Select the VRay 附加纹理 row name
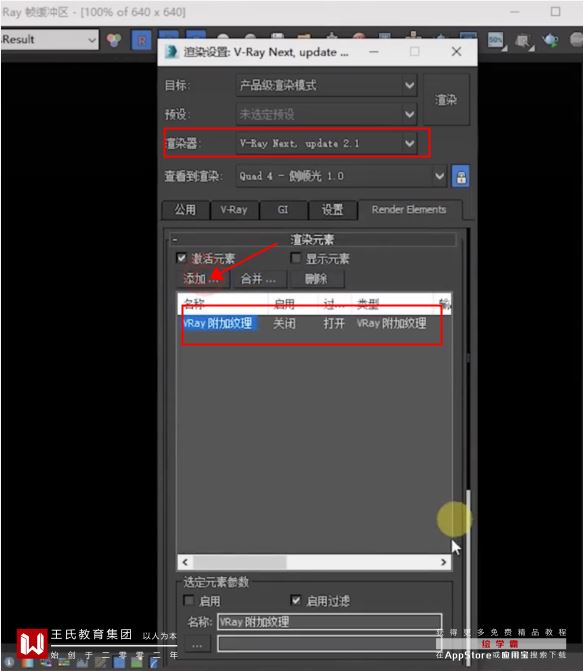The width and height of the screenshot is (583, 671). (219, 324)
